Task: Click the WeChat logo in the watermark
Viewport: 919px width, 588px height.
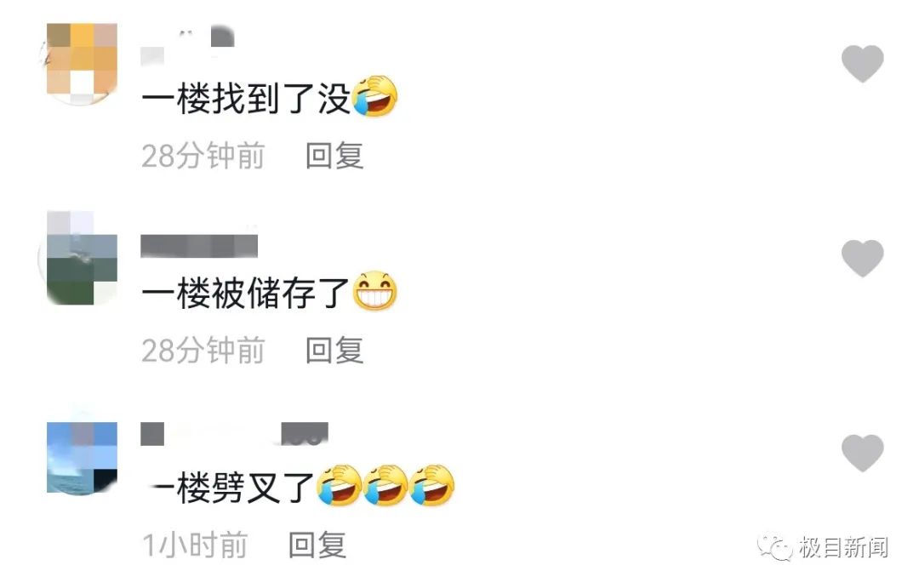Action: click(775, 547)
